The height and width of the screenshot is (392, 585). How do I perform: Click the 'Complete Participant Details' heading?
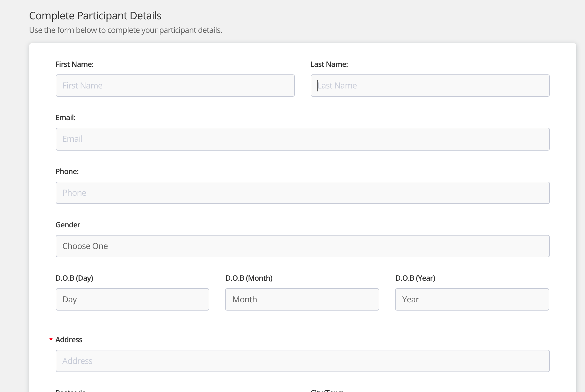(x=95, y=16)
